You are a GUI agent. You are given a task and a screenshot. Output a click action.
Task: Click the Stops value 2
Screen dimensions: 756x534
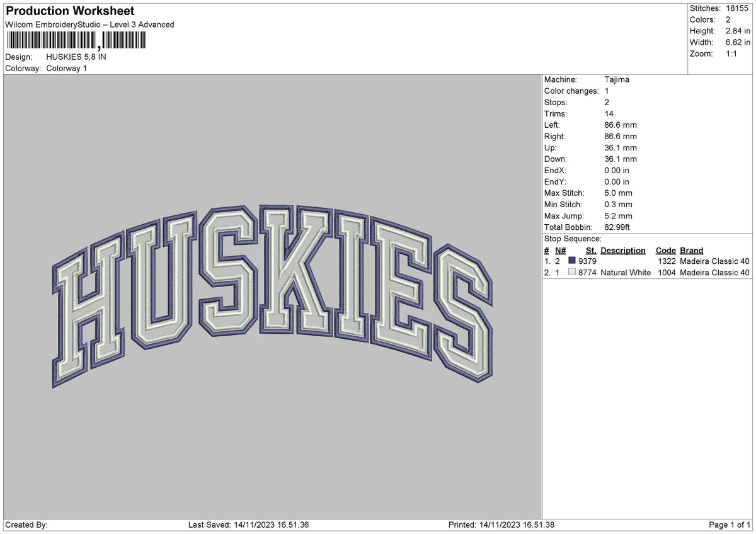[x=607, y=102]
